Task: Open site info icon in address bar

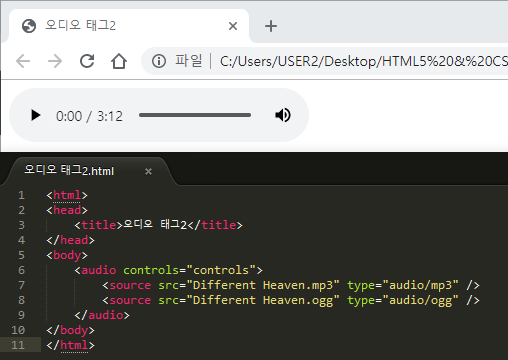Action: pyautogui.click(x=159, y=61)
